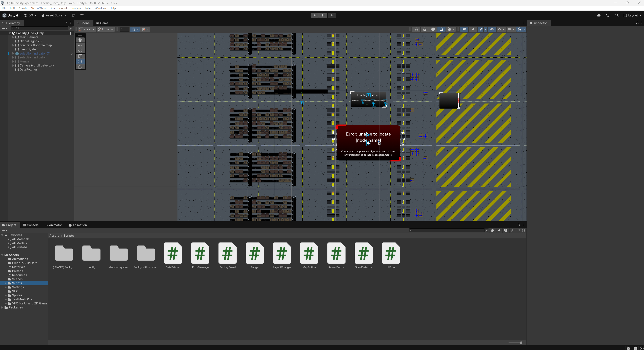Select the Rect transform tool

[x=80, y=61]
